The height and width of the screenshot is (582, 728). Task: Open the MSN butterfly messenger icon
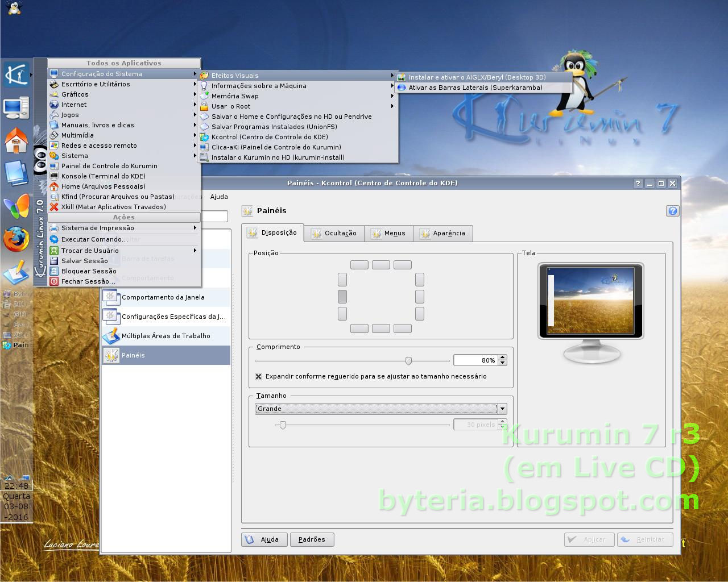click(18, 207)
